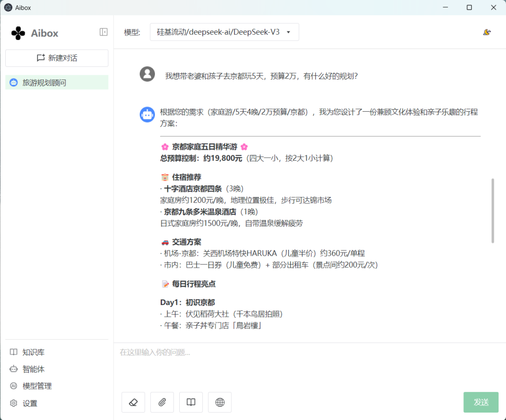
Task: Click the chat vertical scrollbar
Action: click(493, 210)
